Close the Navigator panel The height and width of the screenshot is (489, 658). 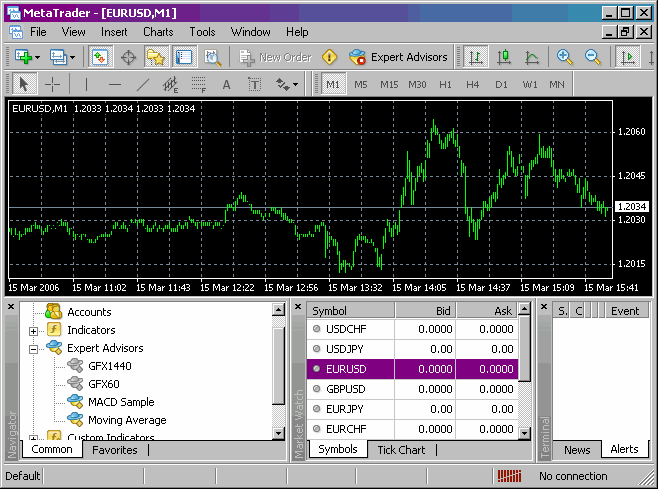coord(11,307)
